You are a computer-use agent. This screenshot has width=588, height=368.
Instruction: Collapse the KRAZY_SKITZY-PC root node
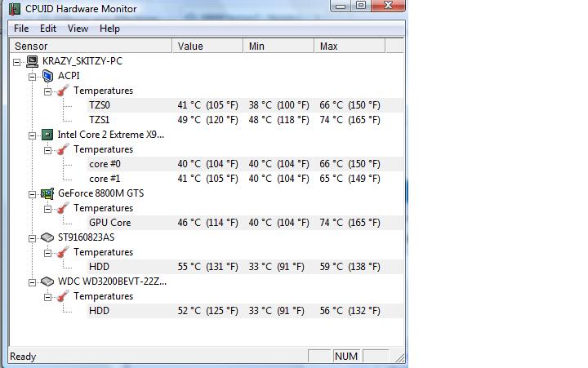[17, 62]
